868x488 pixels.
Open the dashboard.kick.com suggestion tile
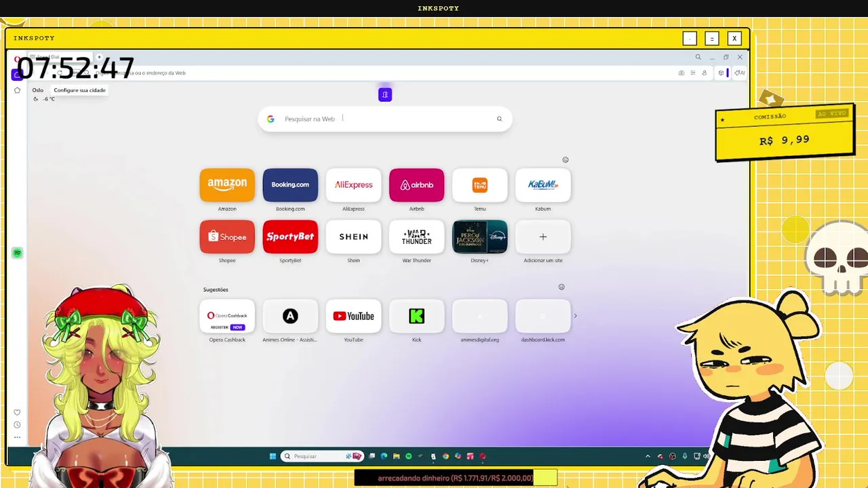point(542,316)
